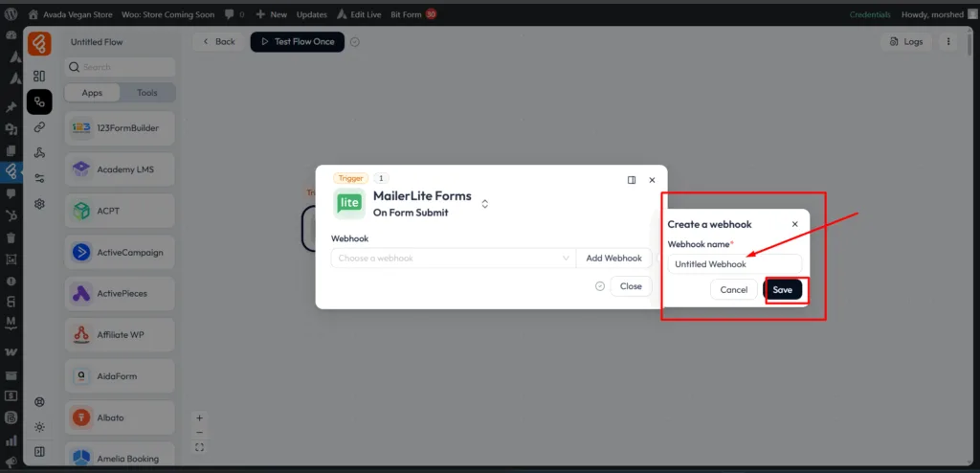Open the webhooks icon in sidebar

coord(39,152)
